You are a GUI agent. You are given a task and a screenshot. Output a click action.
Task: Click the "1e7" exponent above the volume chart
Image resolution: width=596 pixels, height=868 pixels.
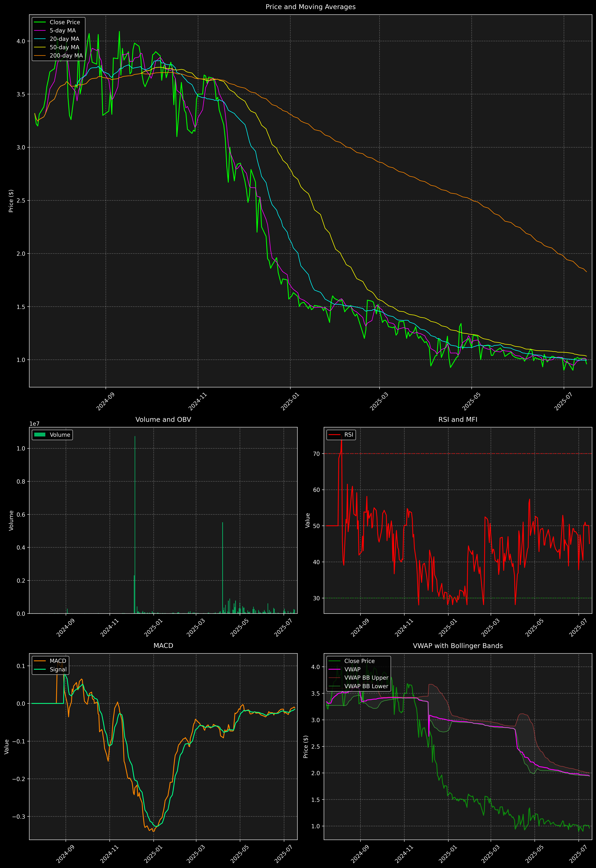tap(34, 424)
